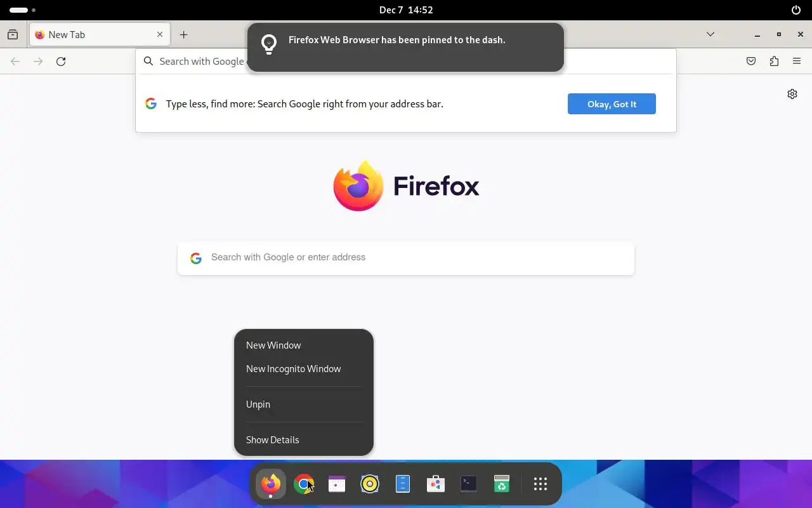Open the Software store icon in dash

click(x=436, y=484)
